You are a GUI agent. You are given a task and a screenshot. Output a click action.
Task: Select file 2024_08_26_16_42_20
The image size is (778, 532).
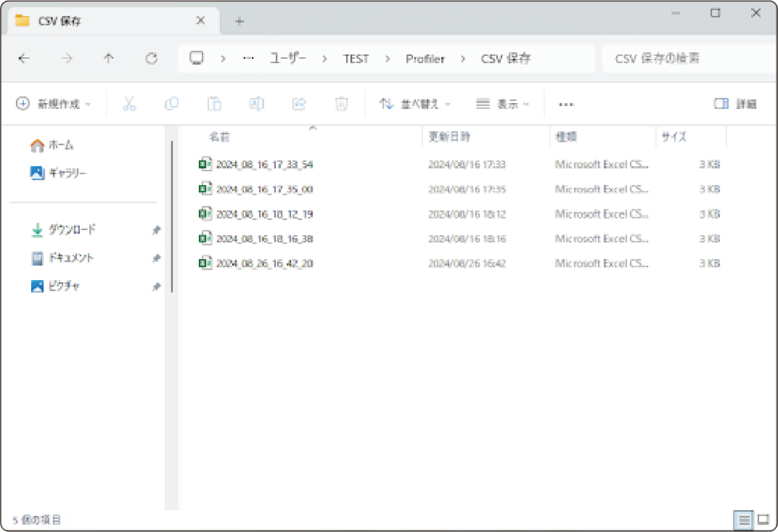264,263
